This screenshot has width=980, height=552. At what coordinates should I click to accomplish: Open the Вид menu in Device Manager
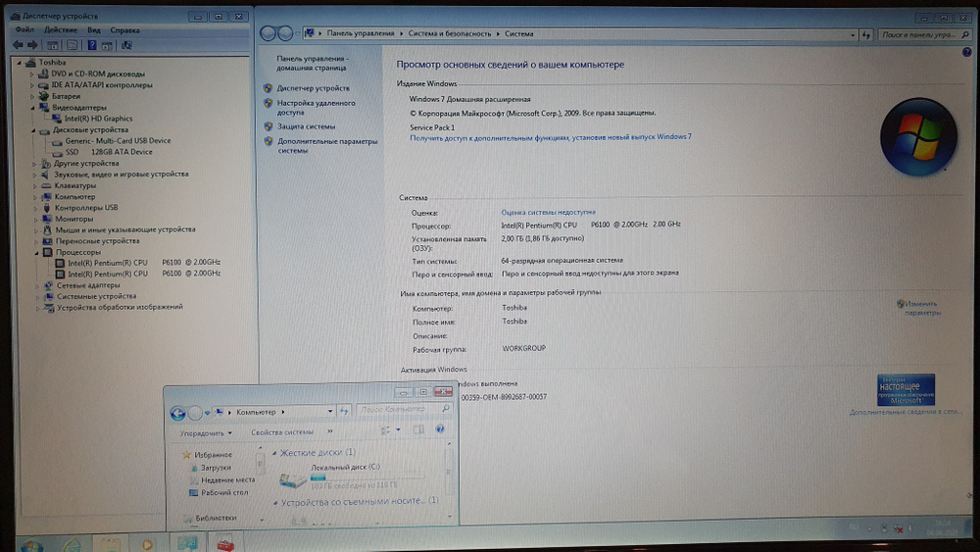coord(94,30)
